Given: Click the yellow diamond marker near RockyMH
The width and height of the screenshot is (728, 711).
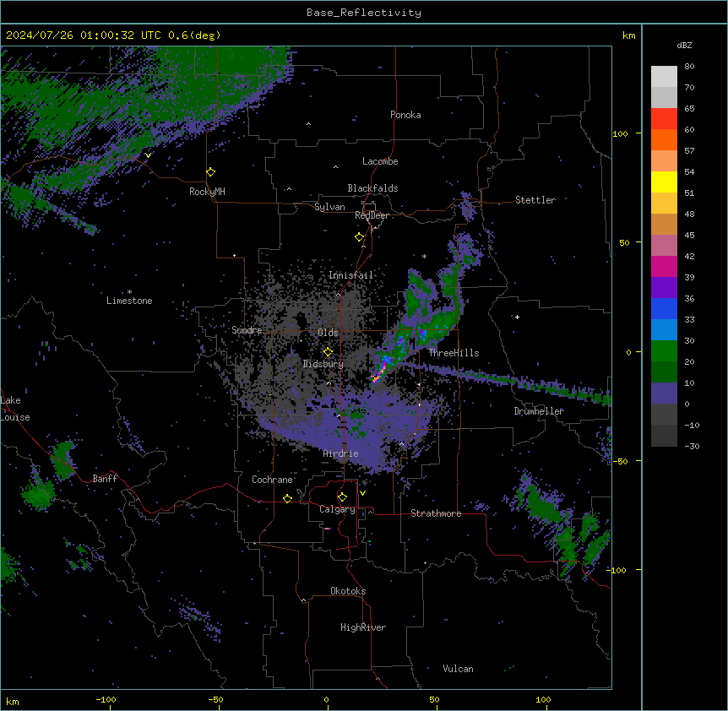Looking at the screenshot, I should [211, 172].
